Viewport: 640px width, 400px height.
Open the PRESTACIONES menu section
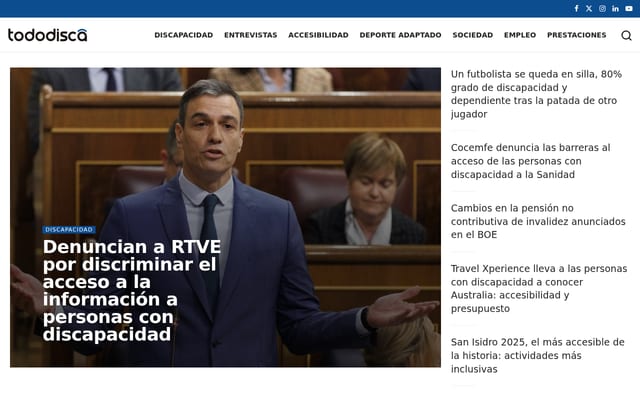[577, 35]
